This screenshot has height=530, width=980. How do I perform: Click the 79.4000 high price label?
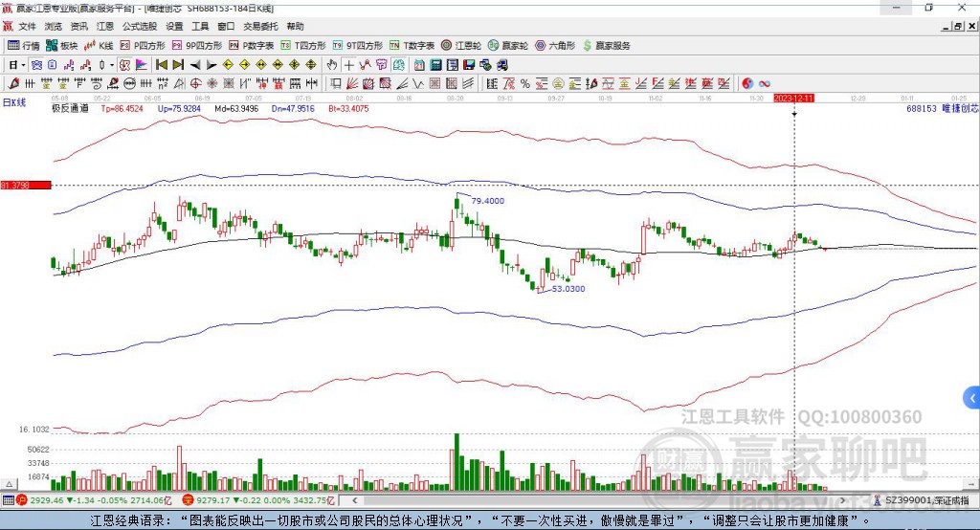coord(487,201)
